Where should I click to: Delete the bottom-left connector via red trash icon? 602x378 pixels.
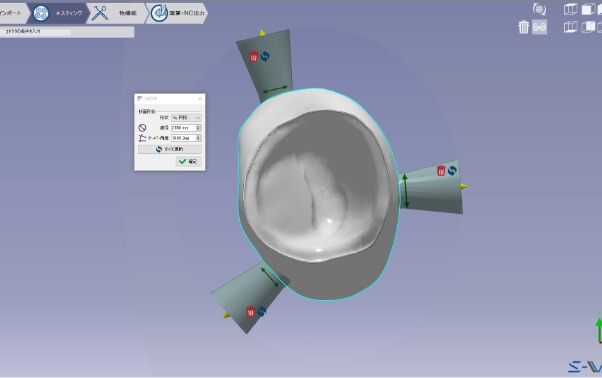coord(251,311)
